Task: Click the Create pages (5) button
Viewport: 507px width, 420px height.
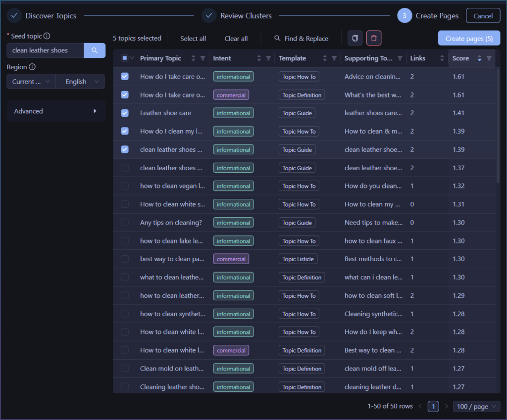Action: (469, 39)
